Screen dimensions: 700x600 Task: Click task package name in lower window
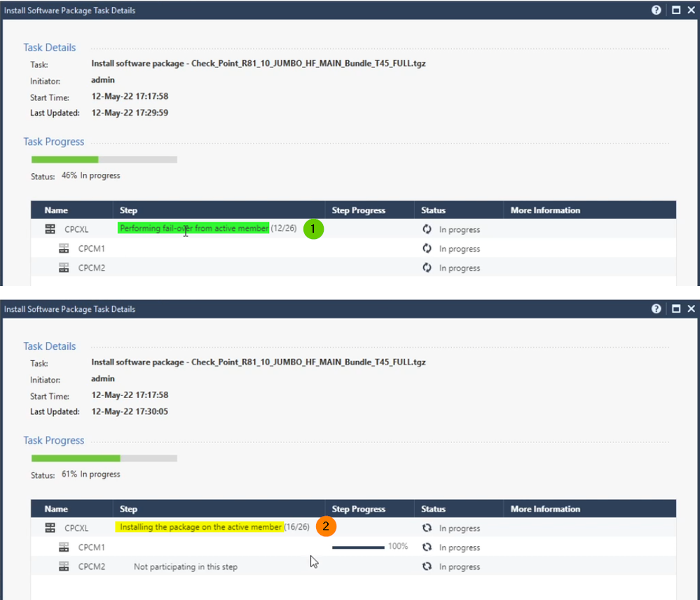tap(259, 362)
